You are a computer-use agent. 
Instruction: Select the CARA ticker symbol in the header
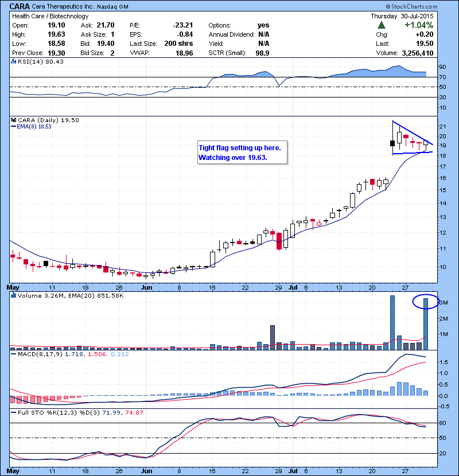coord(20,6)
